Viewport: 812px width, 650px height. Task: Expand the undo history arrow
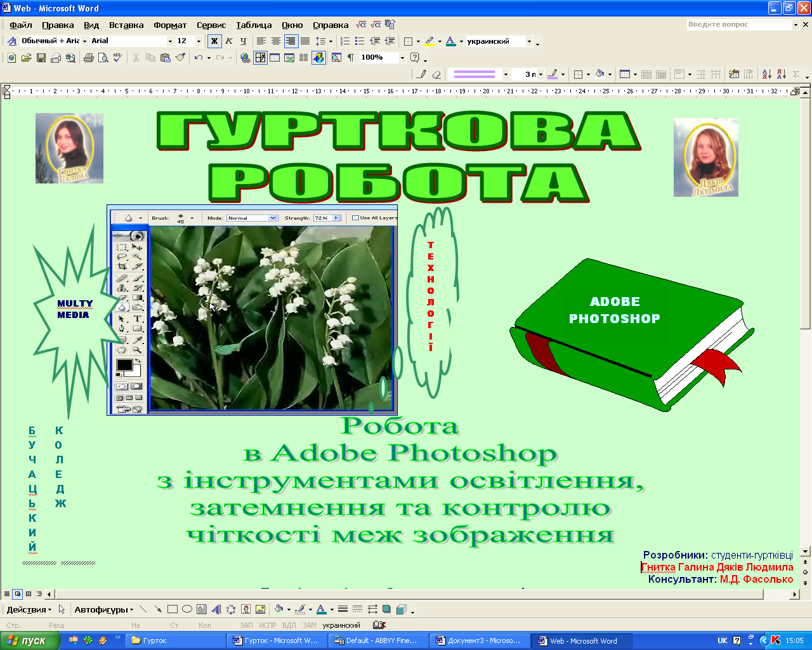(x=209, y=58)
